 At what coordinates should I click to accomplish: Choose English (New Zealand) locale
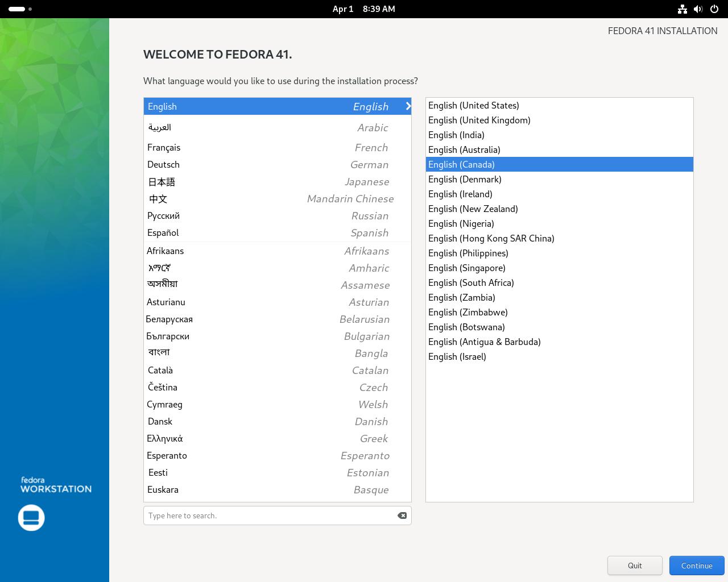[560, 209]
